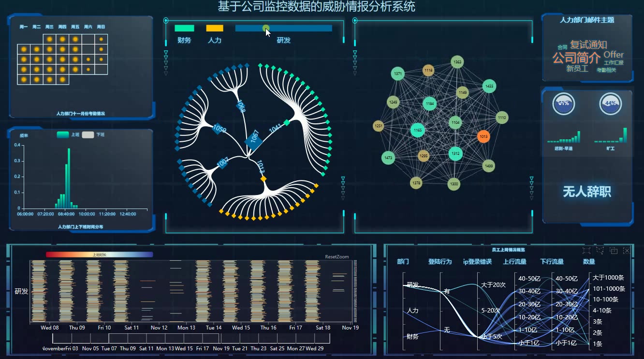Select tree node 1007
644x359 pixels.
pos(222,163)
